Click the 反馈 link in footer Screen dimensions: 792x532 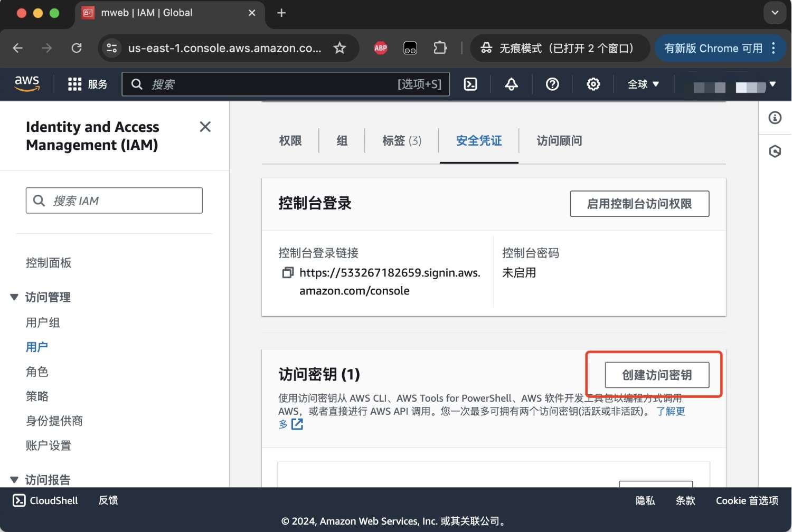coord(108,500)
